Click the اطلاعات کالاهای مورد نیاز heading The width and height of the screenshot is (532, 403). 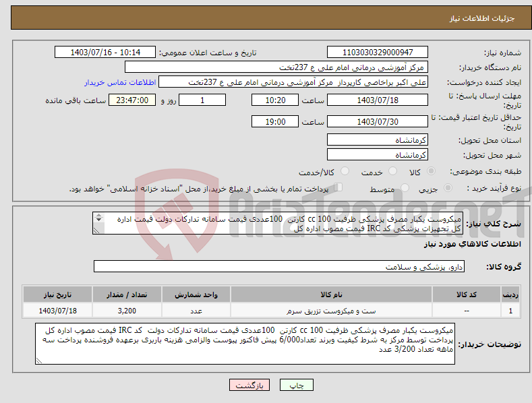click(x=472, y=244)
